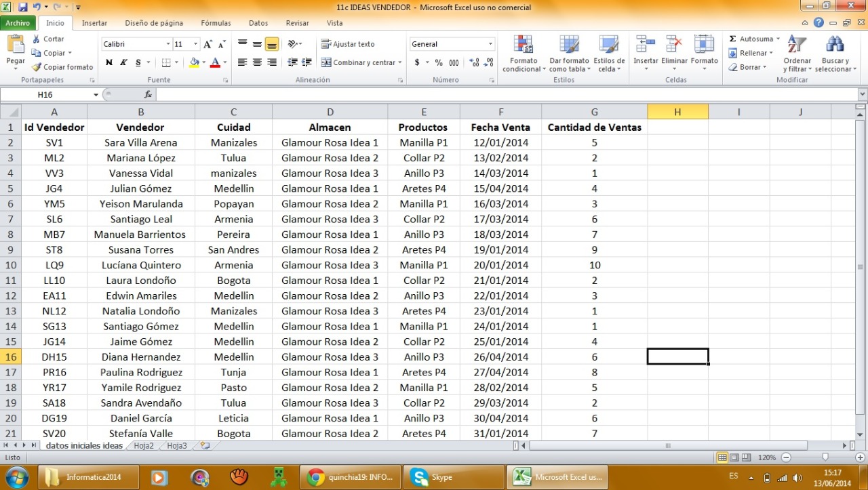Align text right in cell

[x=272, y=62]
